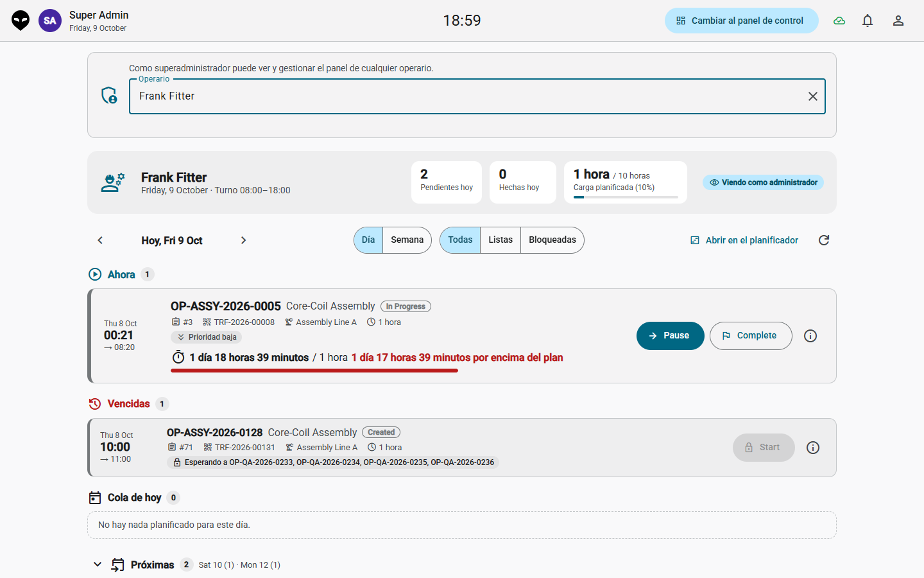The width and height of the screenshot is (924, 578).
Task: Click the Pendientes hoy card
Action: point(447,182)
